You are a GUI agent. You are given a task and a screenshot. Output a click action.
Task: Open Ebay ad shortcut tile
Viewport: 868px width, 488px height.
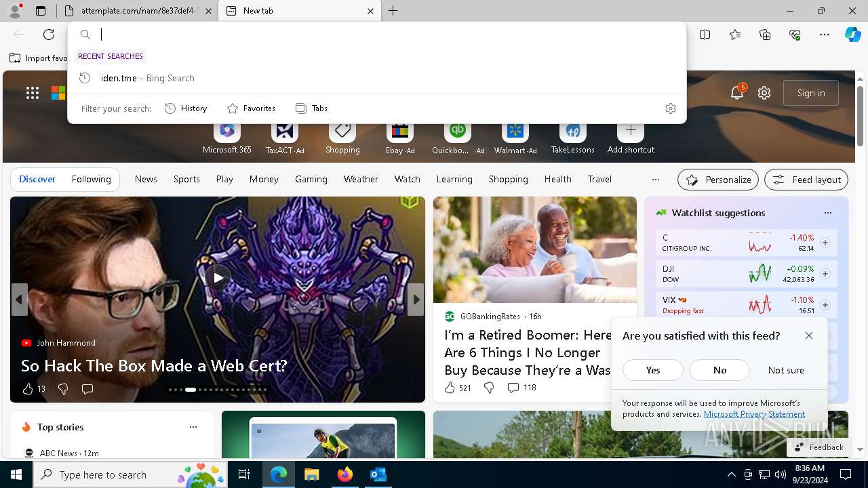click(x=400, y=138)
